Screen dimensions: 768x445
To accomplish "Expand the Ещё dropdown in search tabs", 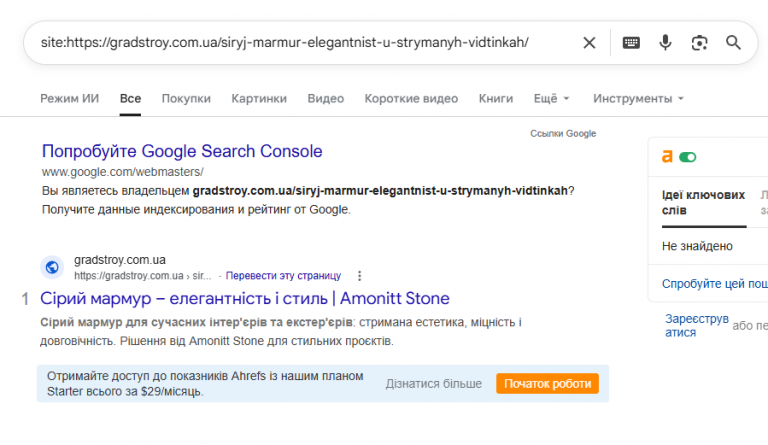I will coord(552,98).
